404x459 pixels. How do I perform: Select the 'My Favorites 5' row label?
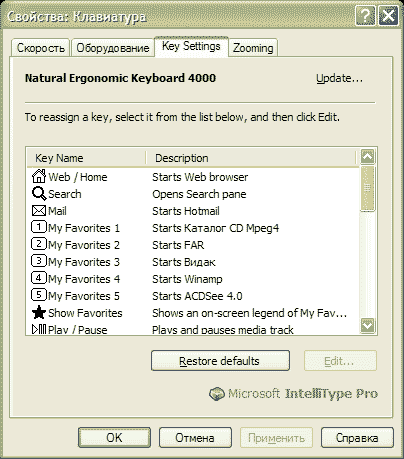coord(84,296)
